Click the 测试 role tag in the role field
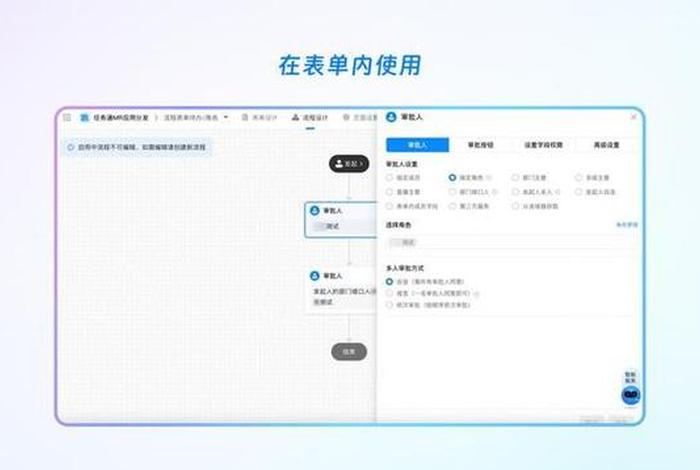700x470 pixels. (403, 242)
